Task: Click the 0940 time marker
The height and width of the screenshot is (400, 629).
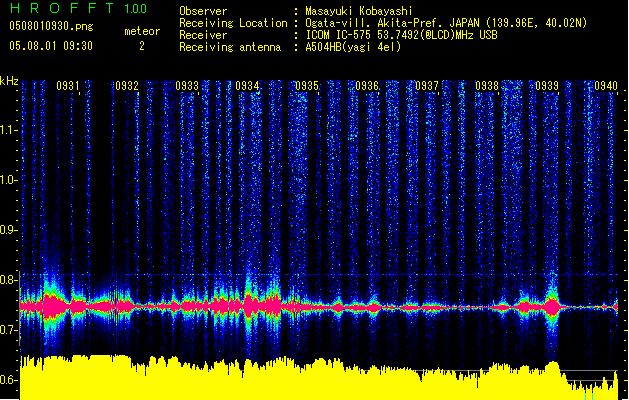Action: pos(606,86)
